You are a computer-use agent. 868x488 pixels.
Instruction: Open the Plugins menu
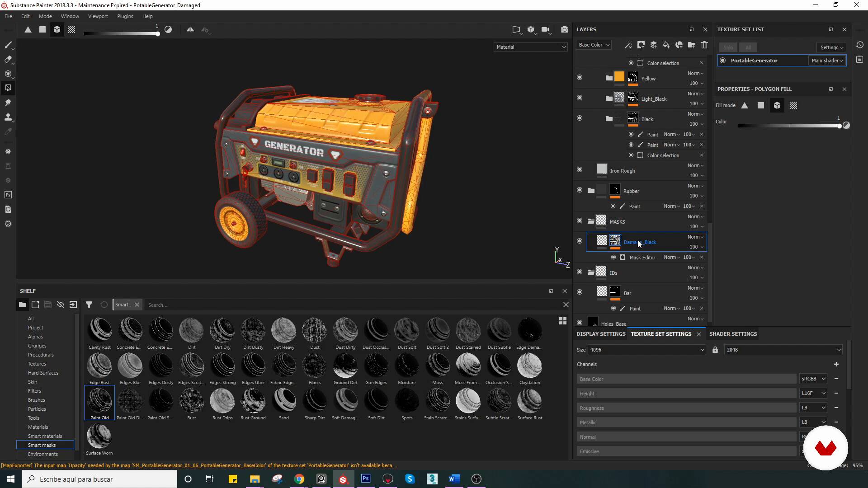[x=125, y=16]
